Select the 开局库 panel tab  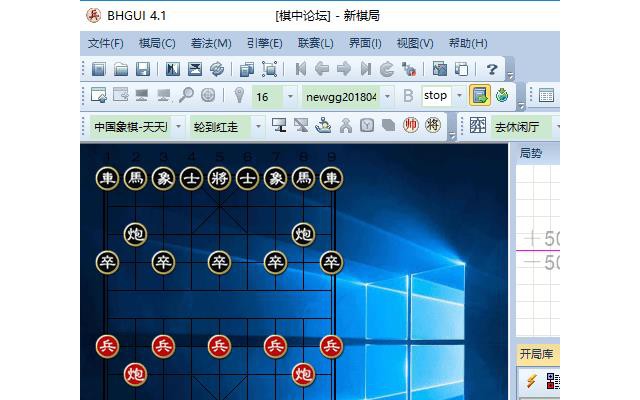(536, 353)
